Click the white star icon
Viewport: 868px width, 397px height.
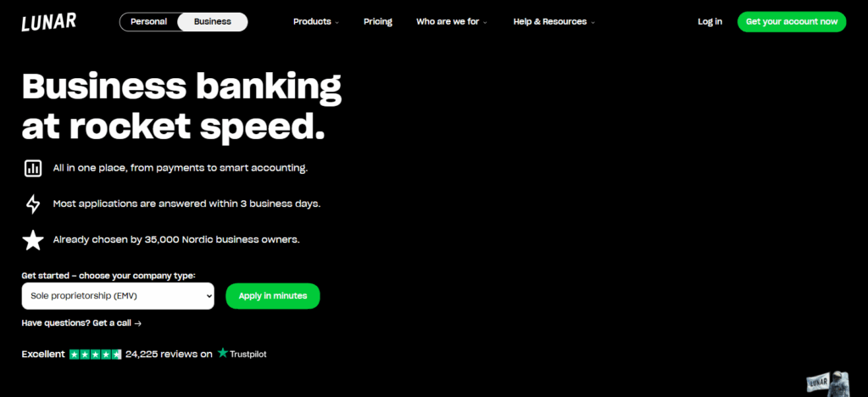(x=33, y=240)
